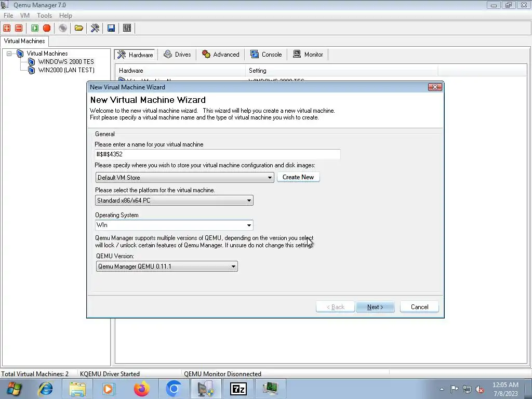Click the Total Virtual Machines: 2 status text
Screen dimensions: 532x399
click(35, 374)
